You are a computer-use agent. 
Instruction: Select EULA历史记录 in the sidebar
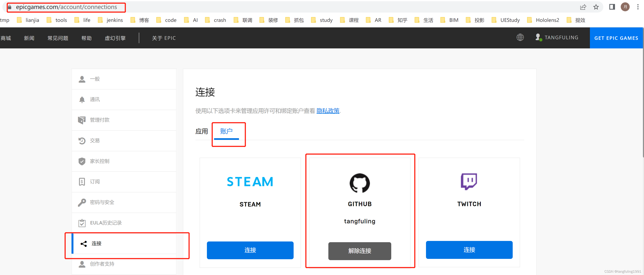tap(124, 223)
